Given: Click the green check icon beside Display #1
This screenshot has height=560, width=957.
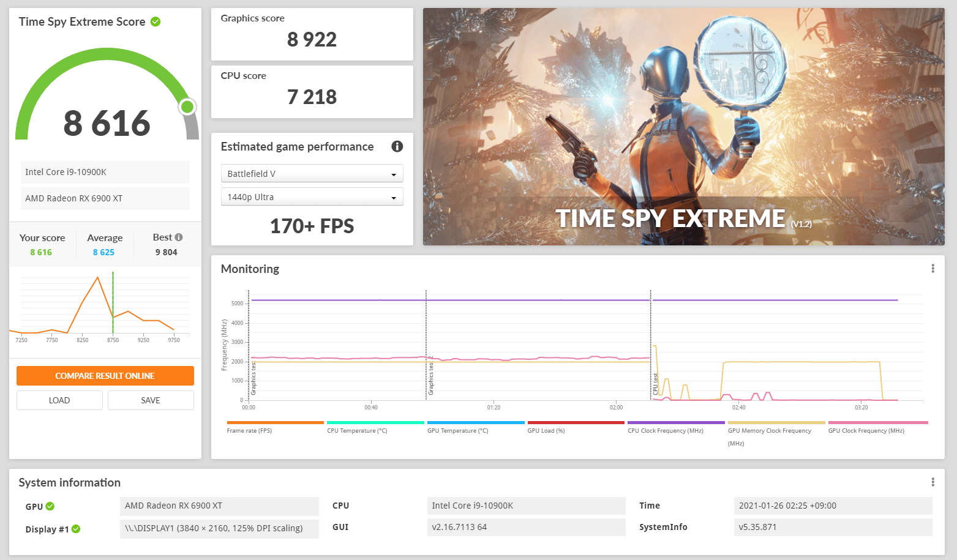Looking at the screenshot, I should [76, 529].
